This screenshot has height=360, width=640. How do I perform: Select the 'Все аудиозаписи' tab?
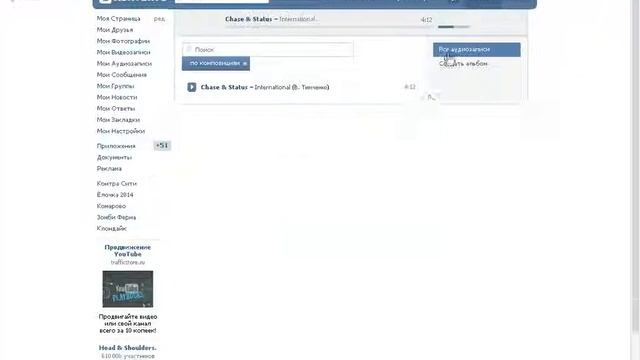[477, 49]
